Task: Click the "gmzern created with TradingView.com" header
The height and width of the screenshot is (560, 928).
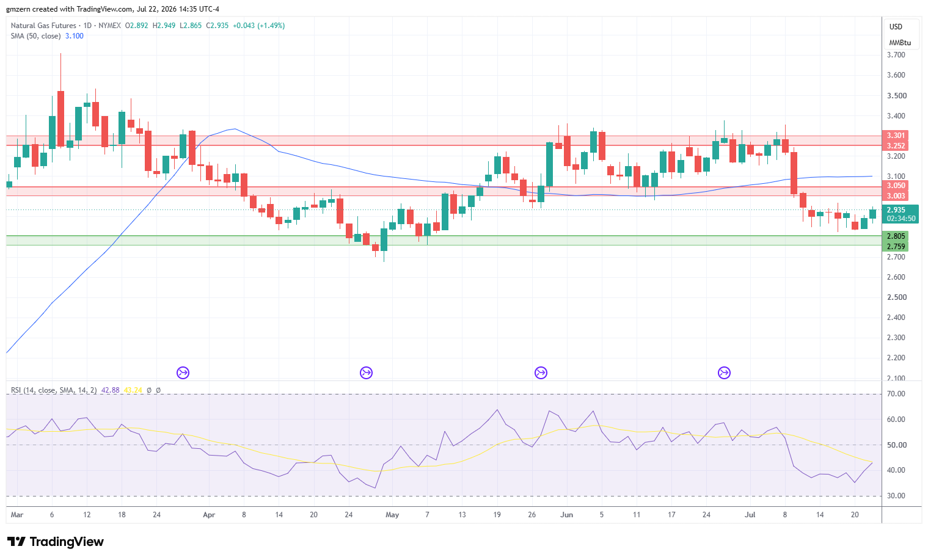Action: coord(69,9)
